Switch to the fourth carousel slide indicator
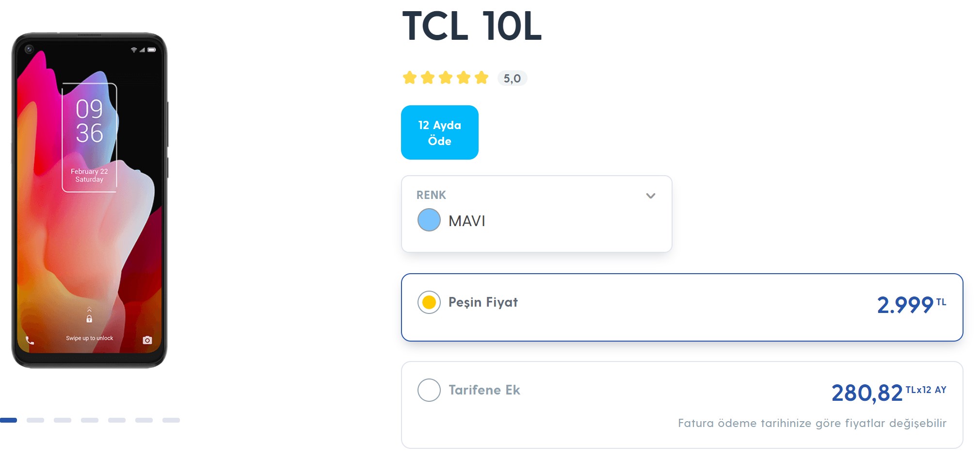Image resolution: width=980 pixels, height=460 pixels. click(90, 420)
